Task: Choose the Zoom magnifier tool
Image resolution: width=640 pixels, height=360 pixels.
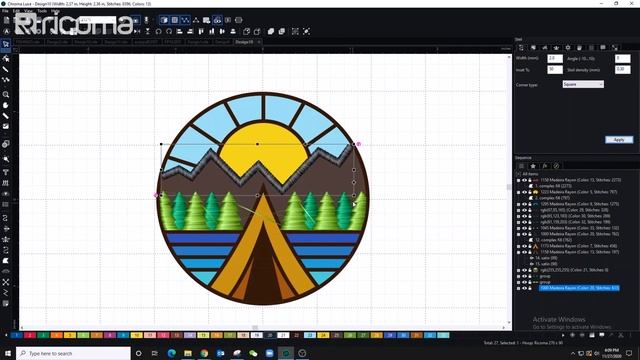Action: pyautogui.click(x=6, y=94)
